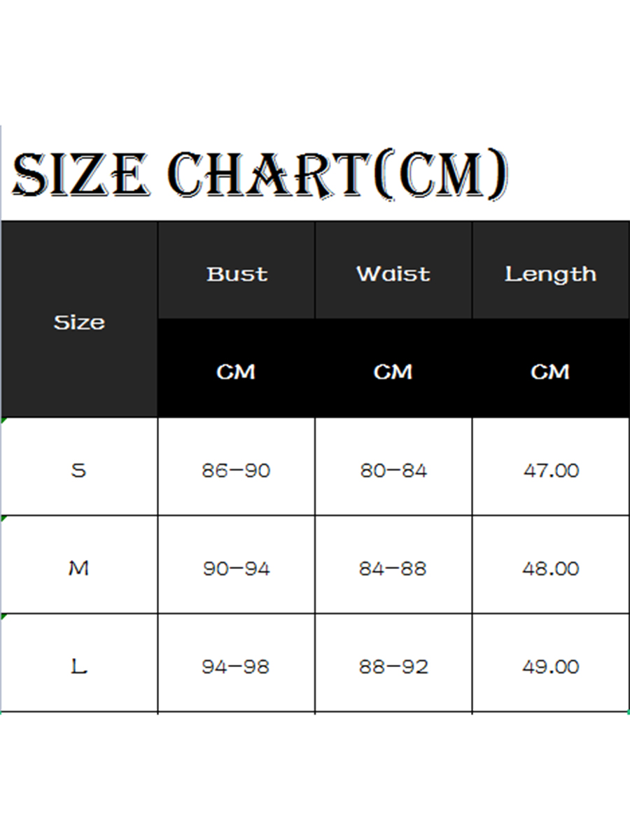Click the Waist column header
This screenshot has height=840, width=630.
point(393,274)
